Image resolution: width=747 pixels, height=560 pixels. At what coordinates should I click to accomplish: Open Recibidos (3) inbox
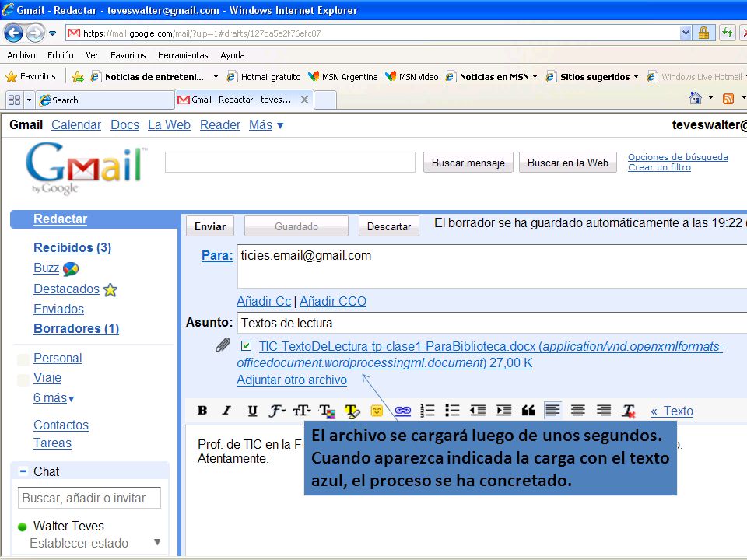72,247
